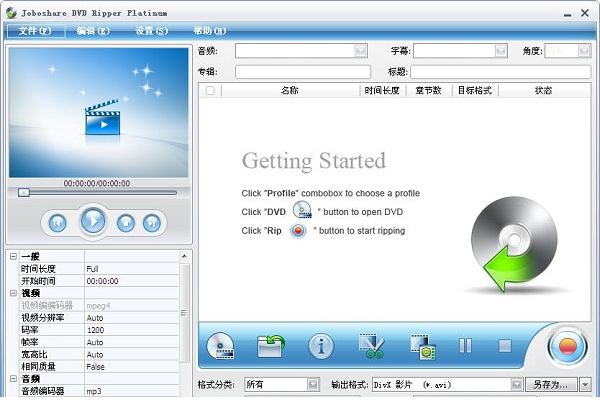Click the Open DVD disc icon

click(220, 346)
